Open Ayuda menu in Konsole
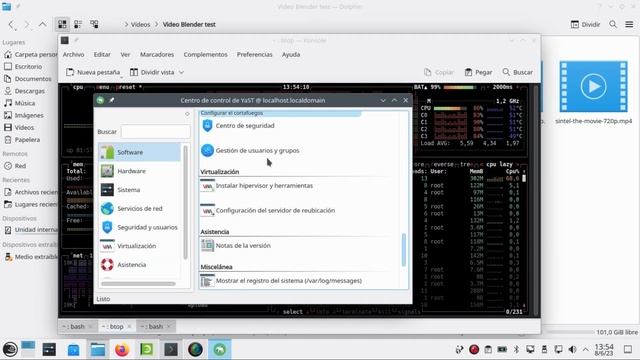The image size is (640, 360). tap(291, 54)
